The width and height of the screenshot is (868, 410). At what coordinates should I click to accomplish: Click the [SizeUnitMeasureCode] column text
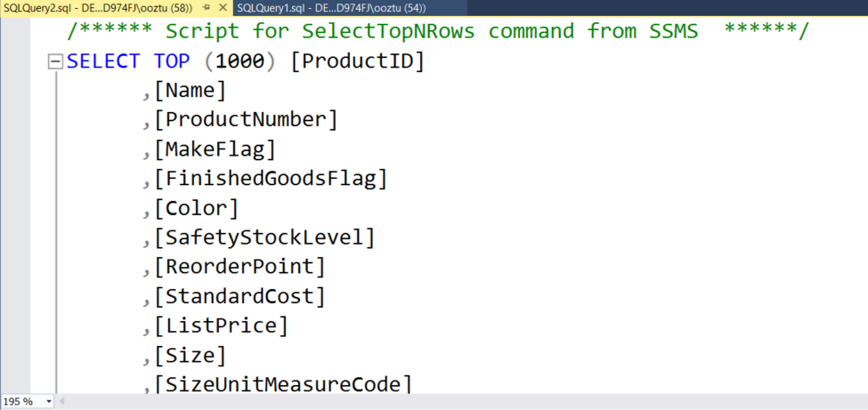283,384
